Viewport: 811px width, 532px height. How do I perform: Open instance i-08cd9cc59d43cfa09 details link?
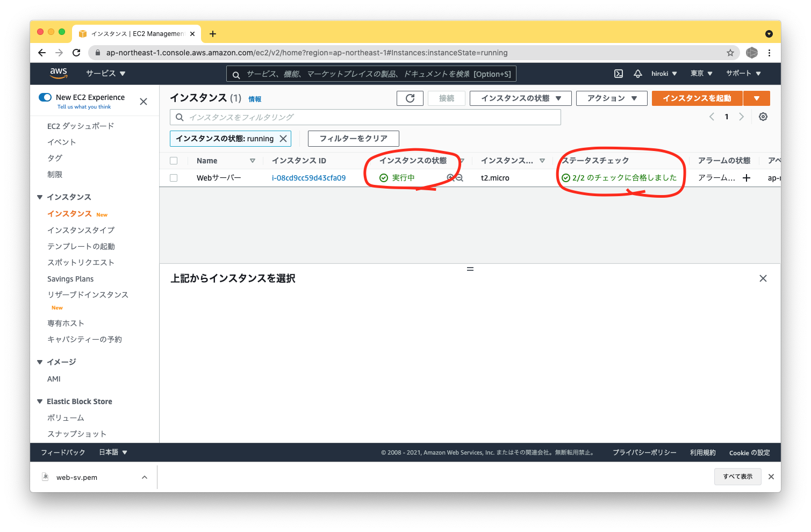[x=309, y=178]
